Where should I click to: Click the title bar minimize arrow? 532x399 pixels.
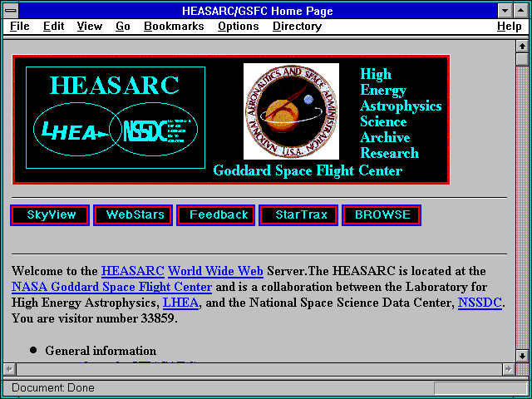[505, 11]
